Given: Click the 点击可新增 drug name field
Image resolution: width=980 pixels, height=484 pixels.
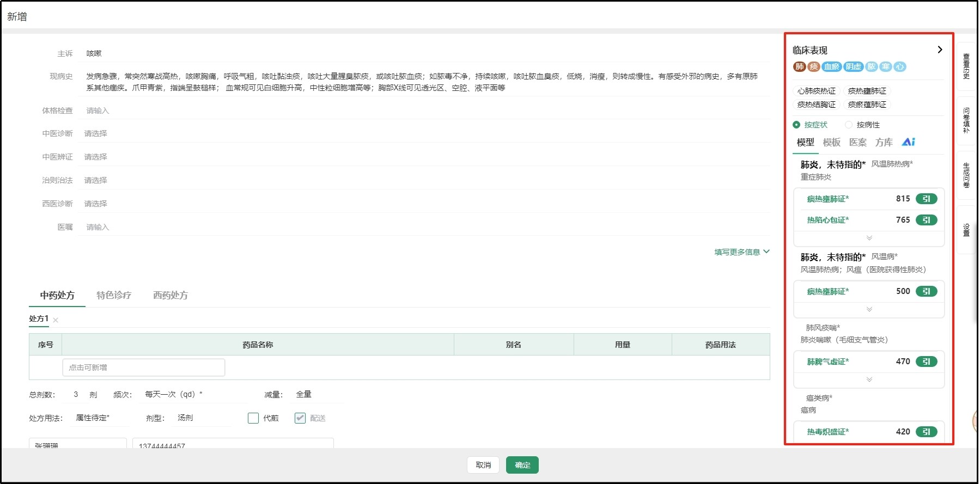Looking at the screenshot, I should 144,367.
